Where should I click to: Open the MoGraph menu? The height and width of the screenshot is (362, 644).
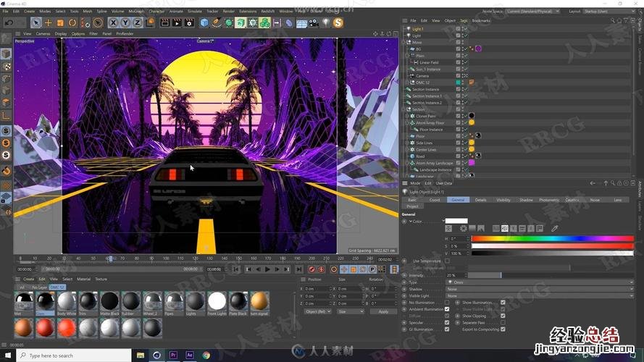(135, 12)
